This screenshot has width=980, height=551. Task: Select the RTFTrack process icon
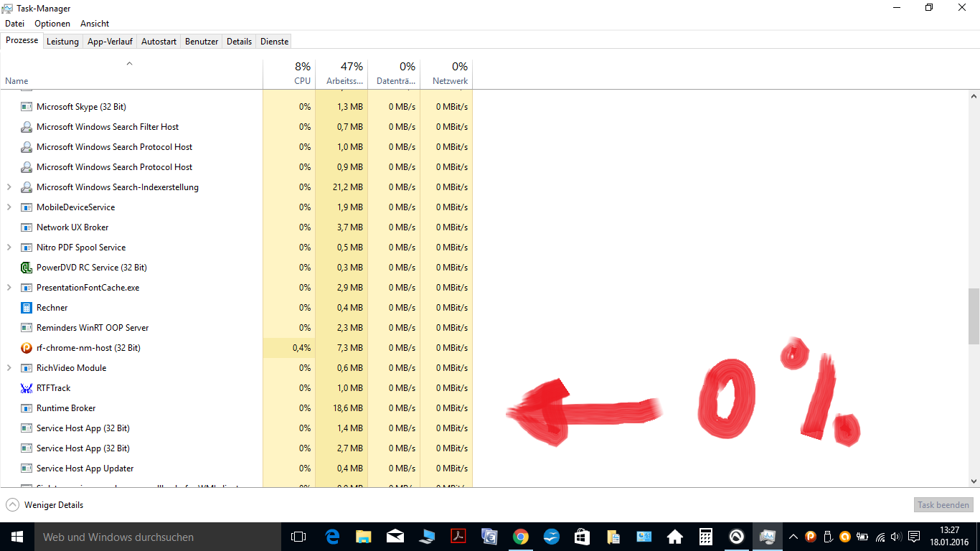coord(27,388)
